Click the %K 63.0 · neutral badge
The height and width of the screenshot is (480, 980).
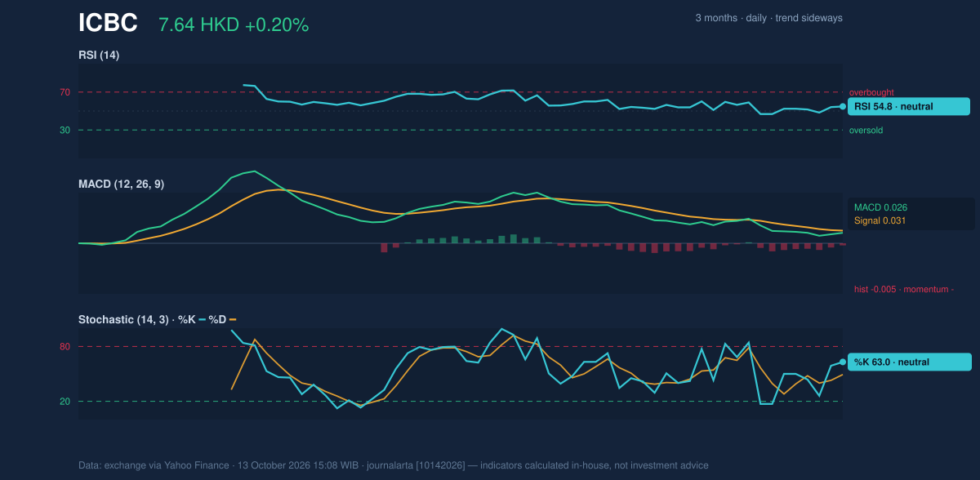(x=911, y=362)
